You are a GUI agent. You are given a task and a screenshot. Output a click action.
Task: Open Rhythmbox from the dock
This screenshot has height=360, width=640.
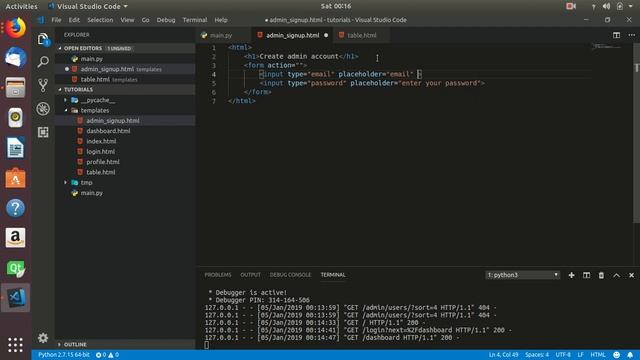pyautogui.click(x=16, y=118)
